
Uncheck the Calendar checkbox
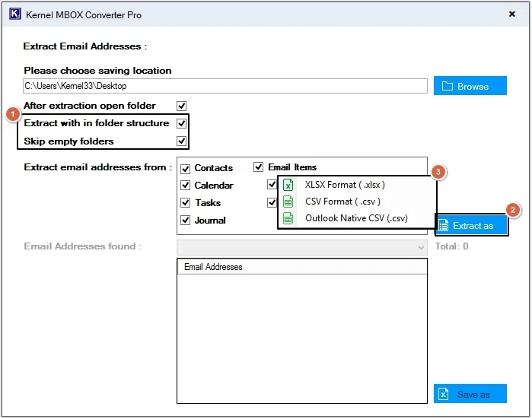click(x=185, y=186)
